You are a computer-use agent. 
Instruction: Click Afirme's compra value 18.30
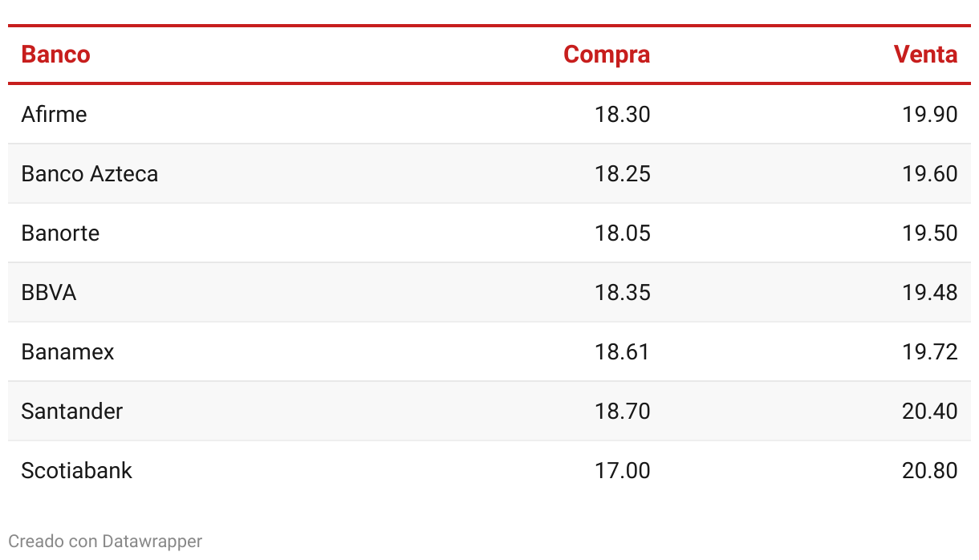[x=623, y=114]
